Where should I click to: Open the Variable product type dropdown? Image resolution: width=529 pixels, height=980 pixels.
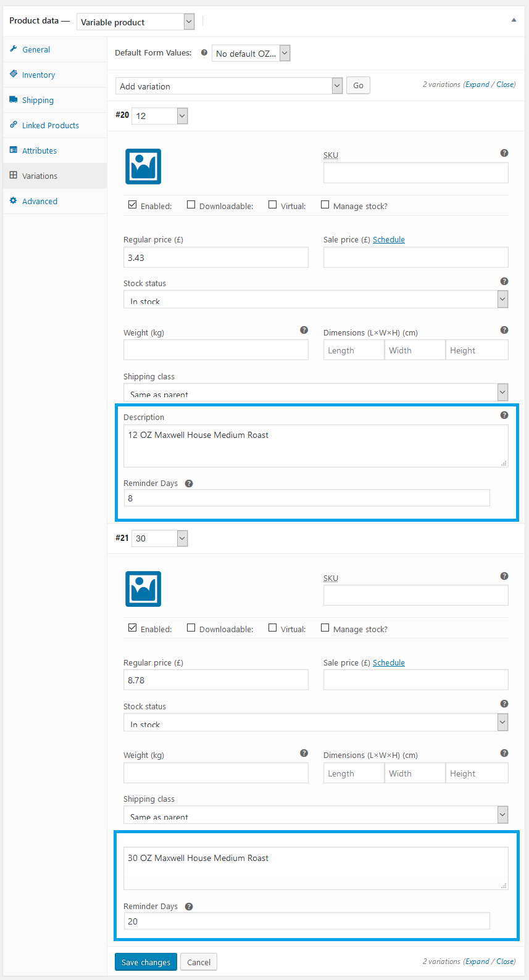click(136, 22)
